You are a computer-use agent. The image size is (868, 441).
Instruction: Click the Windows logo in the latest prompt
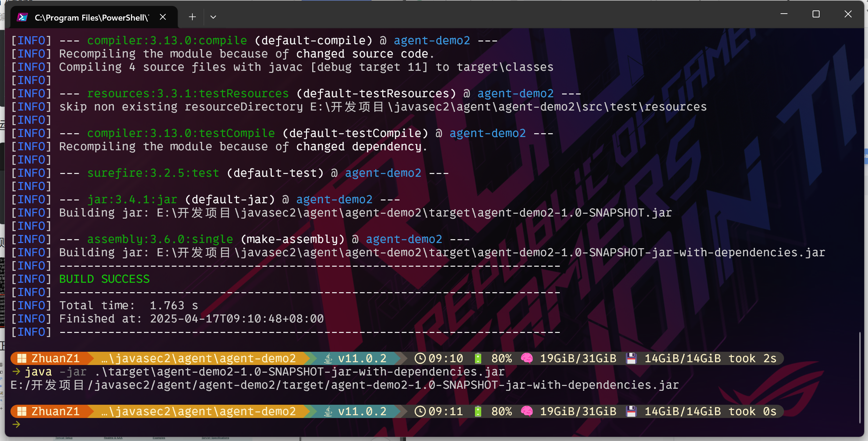pyautogui.click(x=22, y=411)
